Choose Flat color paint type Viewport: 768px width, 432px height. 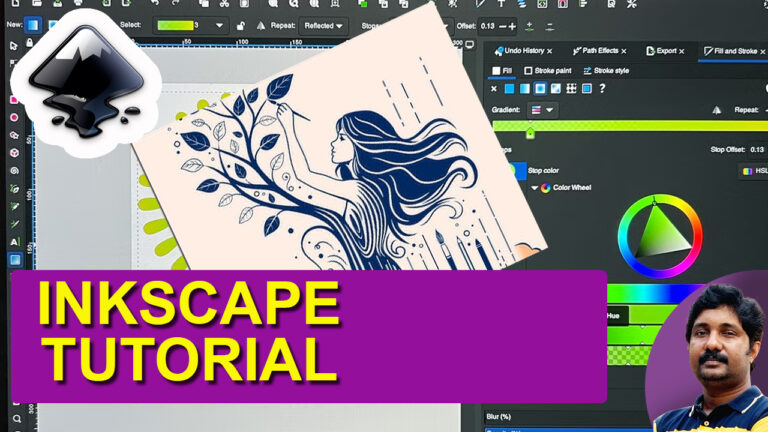coord(509,89)
